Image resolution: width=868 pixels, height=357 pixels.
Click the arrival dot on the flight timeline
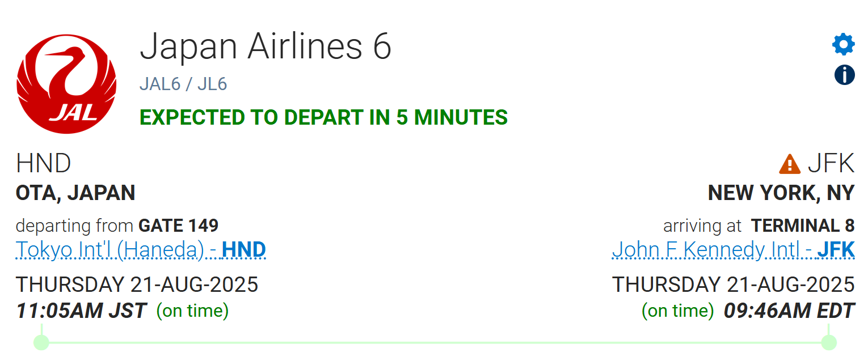click(x=829, y=342)
